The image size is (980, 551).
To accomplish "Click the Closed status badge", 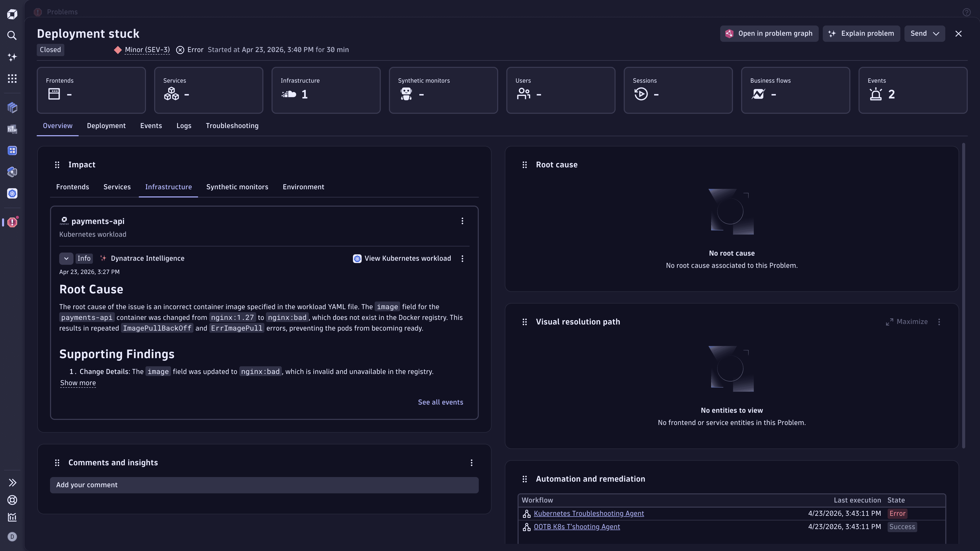I will (x=50, y=50).
